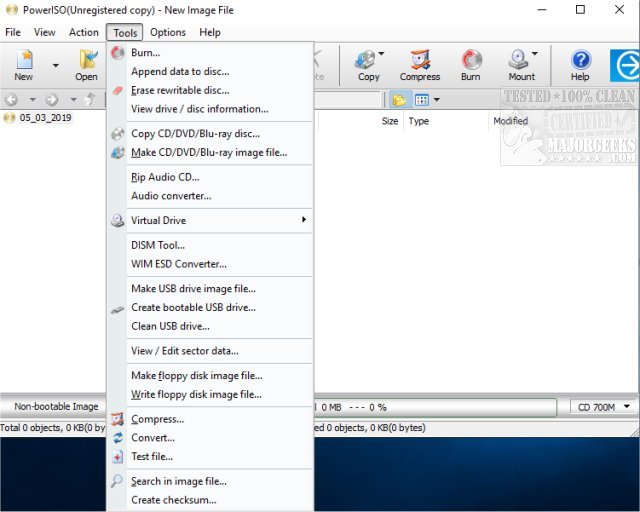The image size is (640, 512).
Task: Click the Compress toolbar icon
Action: (x=420, y=65)
